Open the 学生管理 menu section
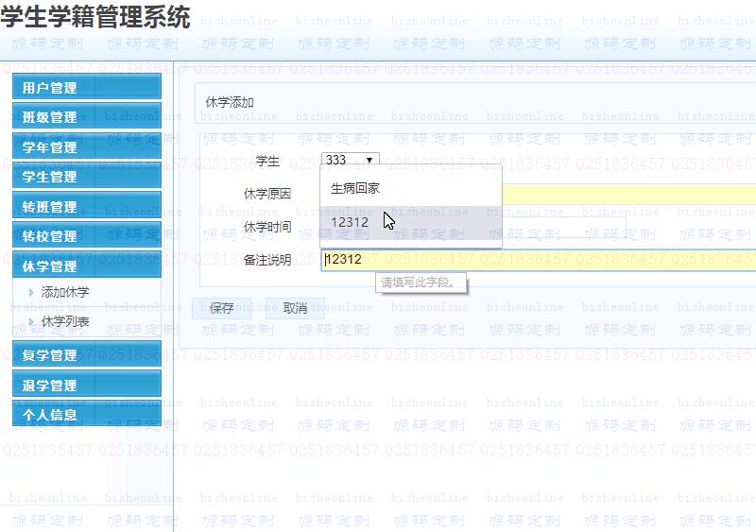The height and width of the screenshot is (532, 756). (87, 175)
